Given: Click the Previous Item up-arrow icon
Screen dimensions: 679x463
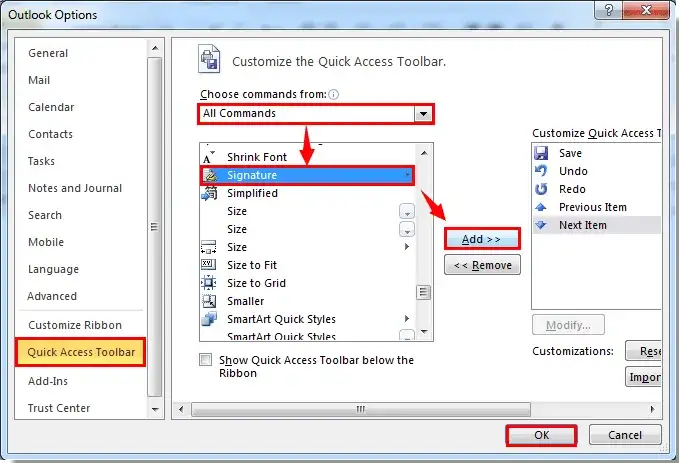Looking at the screenshot, I should tap(540, 207).
